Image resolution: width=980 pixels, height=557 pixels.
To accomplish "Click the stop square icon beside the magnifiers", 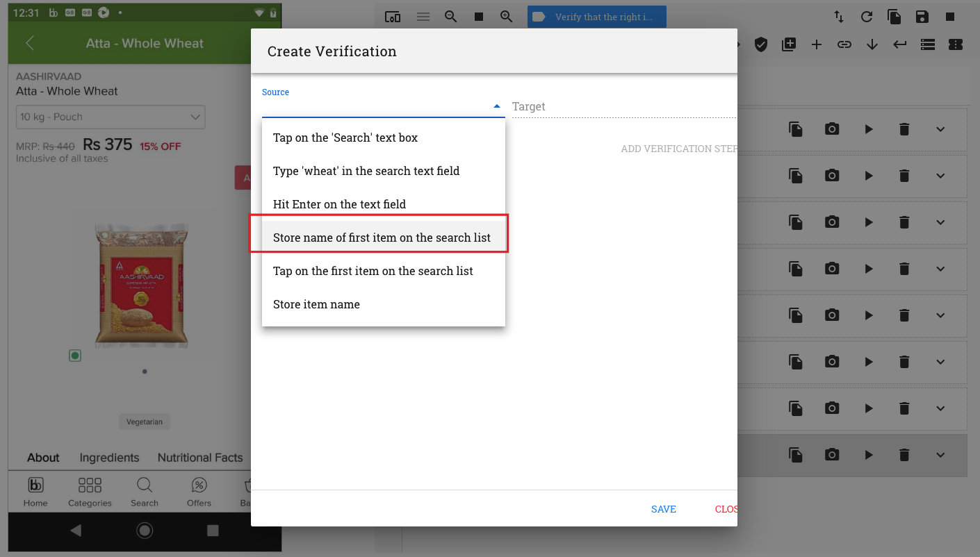I will [x=479, y=17].
